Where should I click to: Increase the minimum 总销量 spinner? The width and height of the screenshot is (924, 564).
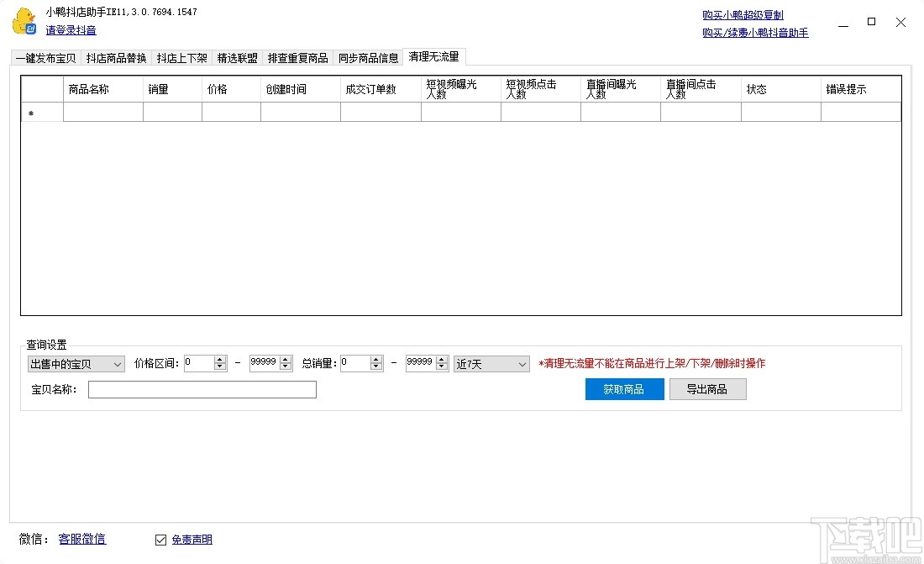tap(376, 359)
